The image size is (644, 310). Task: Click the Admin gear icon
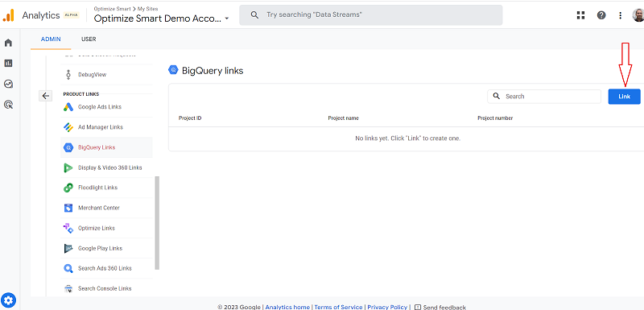[x=9, y=300]
